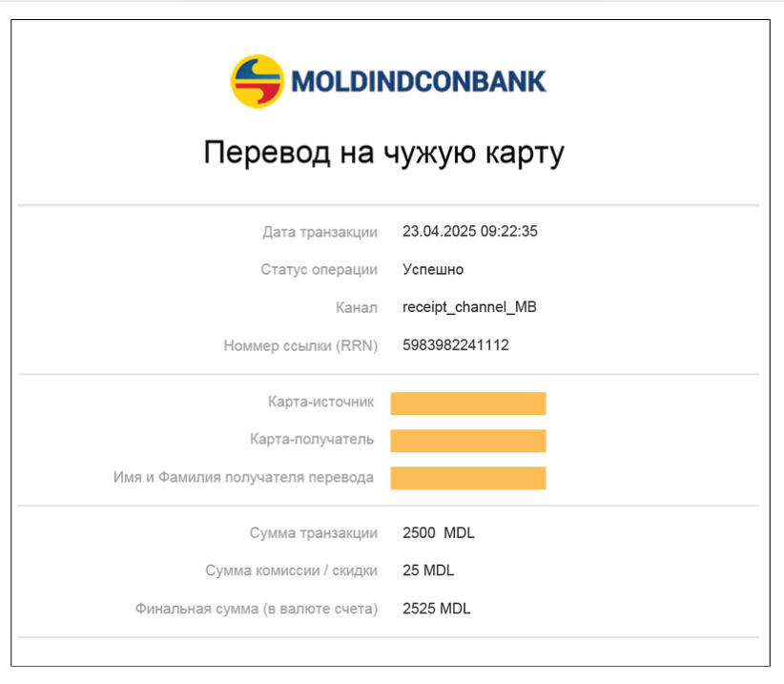Click the Финальная сумма (в валюте счета) label
This screenshot has width=784, height=684.
tap(257, 609)
